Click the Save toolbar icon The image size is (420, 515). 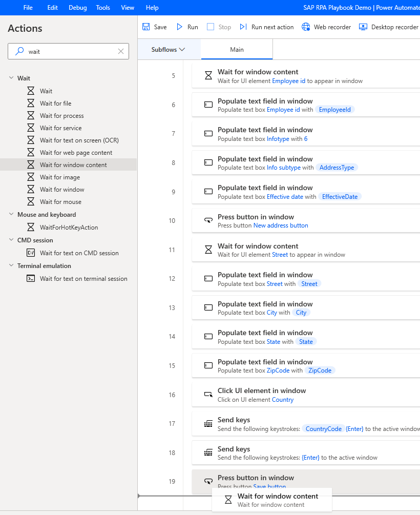pos(146,27)
